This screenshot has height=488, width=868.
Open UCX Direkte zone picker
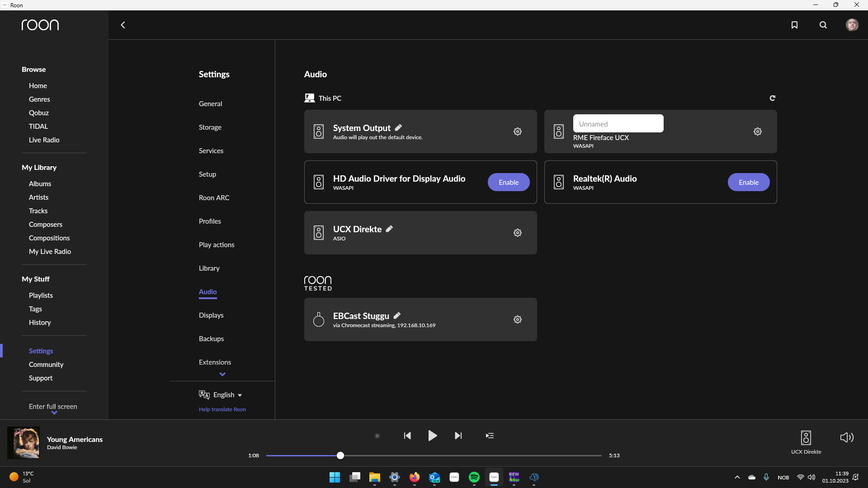pos(806,442)
